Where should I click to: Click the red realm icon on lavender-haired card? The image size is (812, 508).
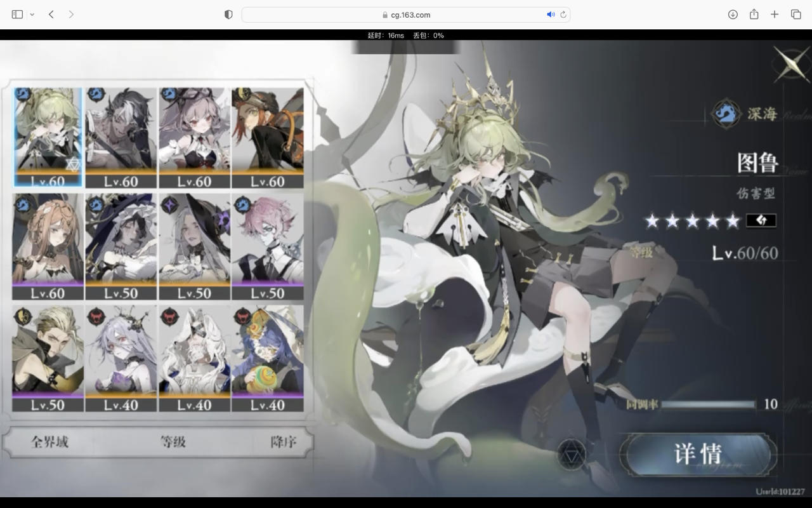click(96, 316)
